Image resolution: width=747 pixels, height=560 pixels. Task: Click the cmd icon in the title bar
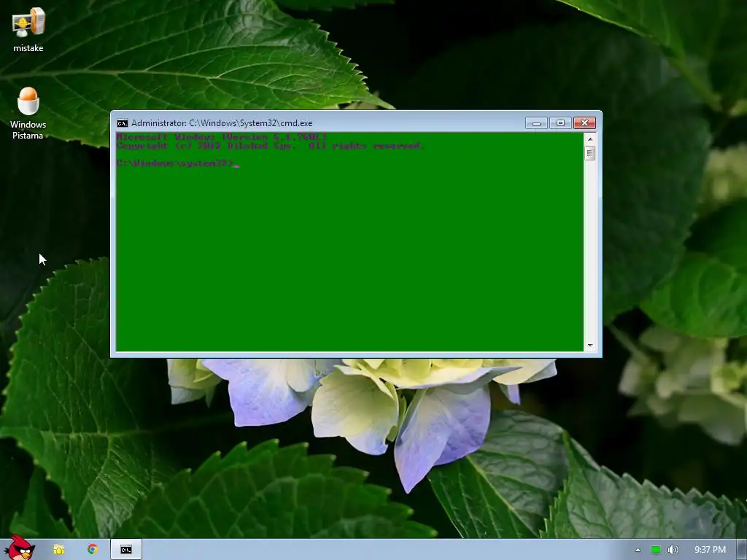[123, 123]
